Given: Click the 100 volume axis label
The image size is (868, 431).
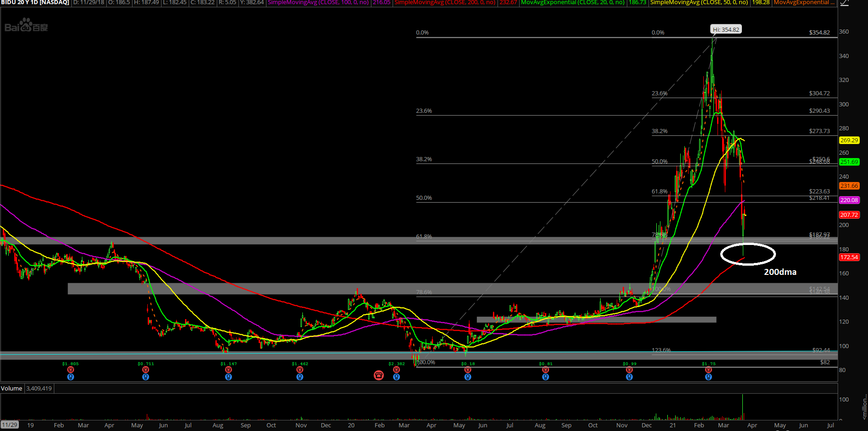Looking at the screenshot, I should pyautogui.click(x=844, y=399).
